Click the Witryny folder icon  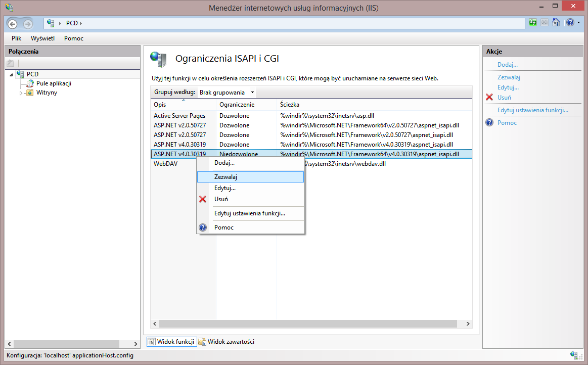point(30,93)
